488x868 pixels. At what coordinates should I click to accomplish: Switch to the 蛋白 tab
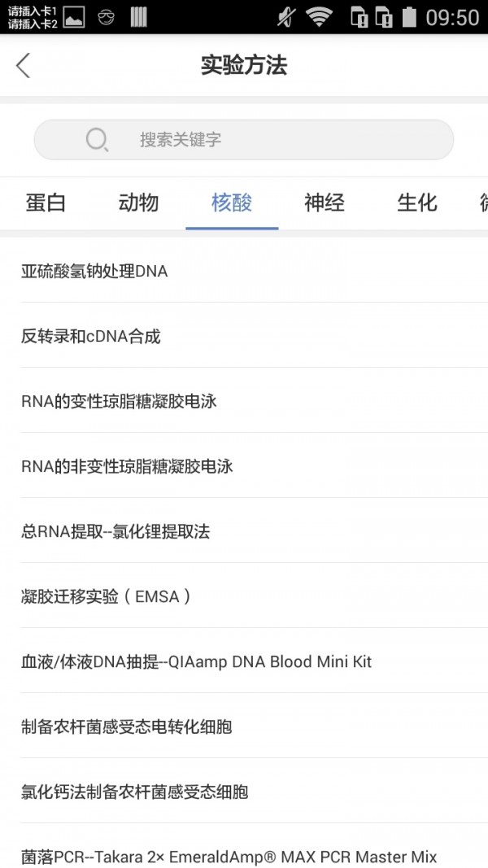pyautogui.click(x=46, y=203)
